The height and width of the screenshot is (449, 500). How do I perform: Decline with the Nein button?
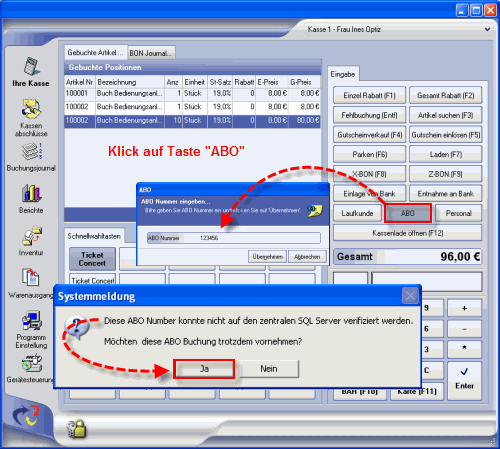[x=269, y=369]
